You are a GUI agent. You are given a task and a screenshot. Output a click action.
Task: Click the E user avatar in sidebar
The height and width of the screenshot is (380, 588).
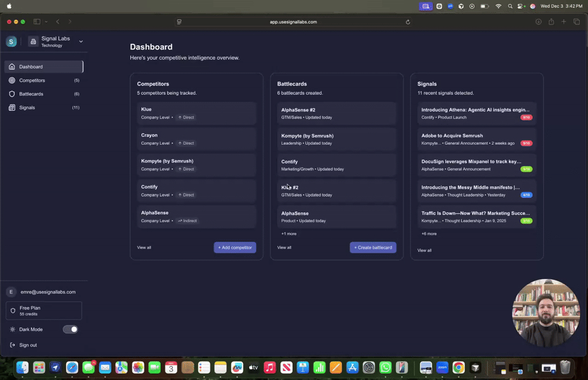[11, 292]
